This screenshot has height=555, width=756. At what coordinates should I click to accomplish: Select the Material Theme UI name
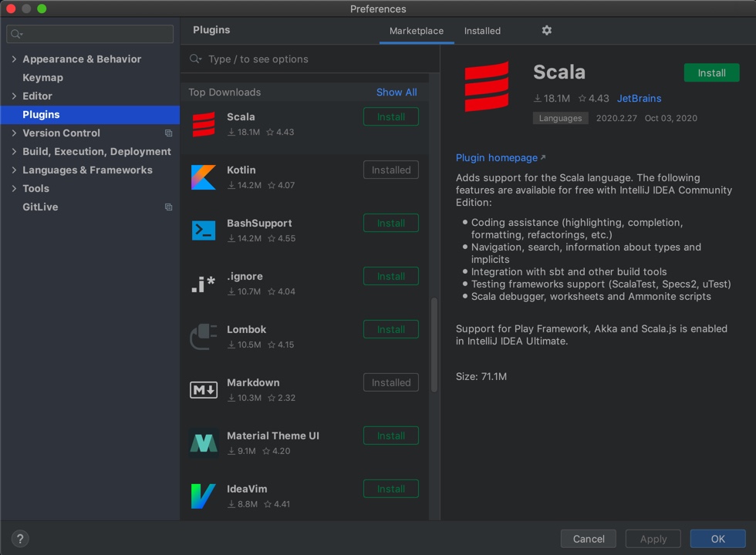[273, 436]
